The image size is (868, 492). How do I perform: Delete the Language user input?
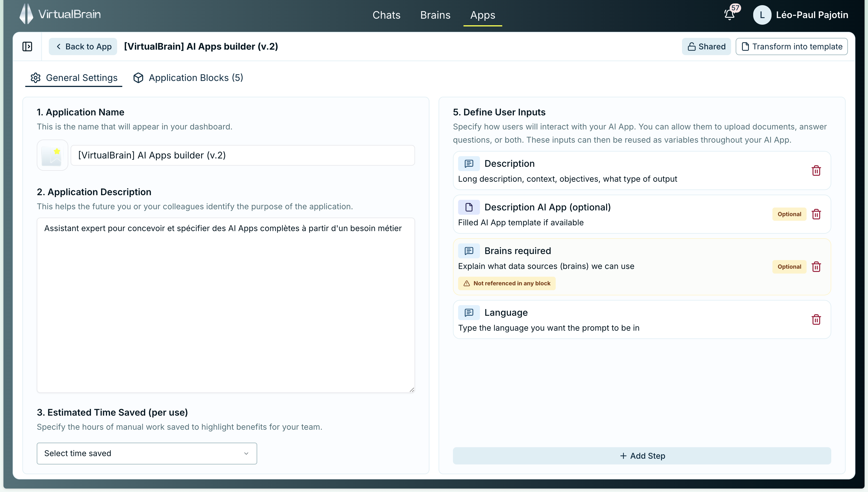point(816,320)
